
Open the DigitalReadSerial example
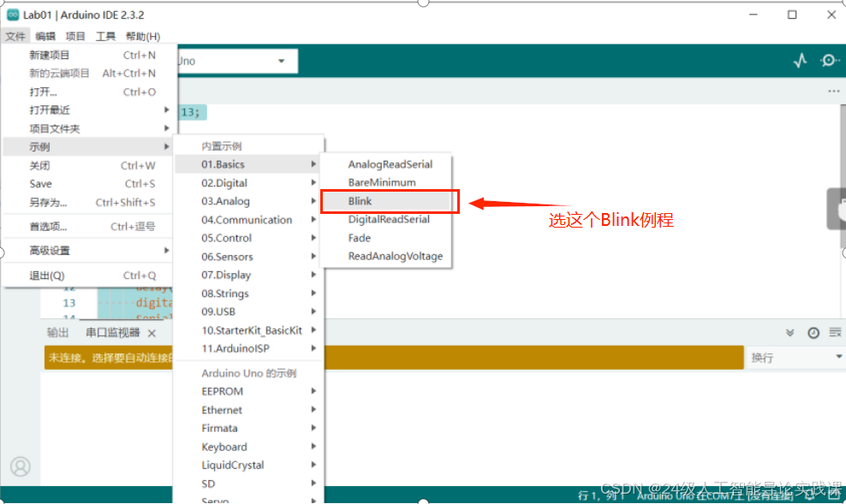386,219
